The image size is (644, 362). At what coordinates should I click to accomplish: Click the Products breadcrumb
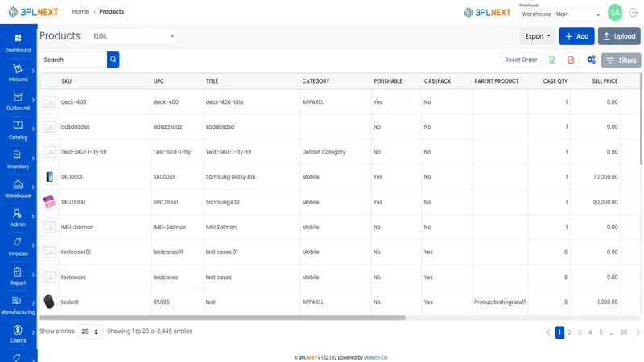click(111, 11)
